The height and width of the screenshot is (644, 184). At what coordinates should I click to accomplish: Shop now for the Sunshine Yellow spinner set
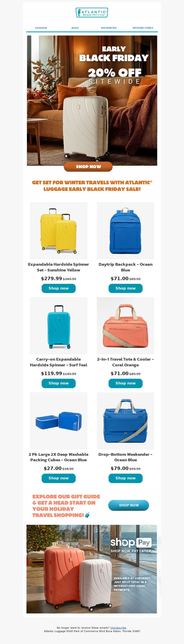[x=58, y=288]
